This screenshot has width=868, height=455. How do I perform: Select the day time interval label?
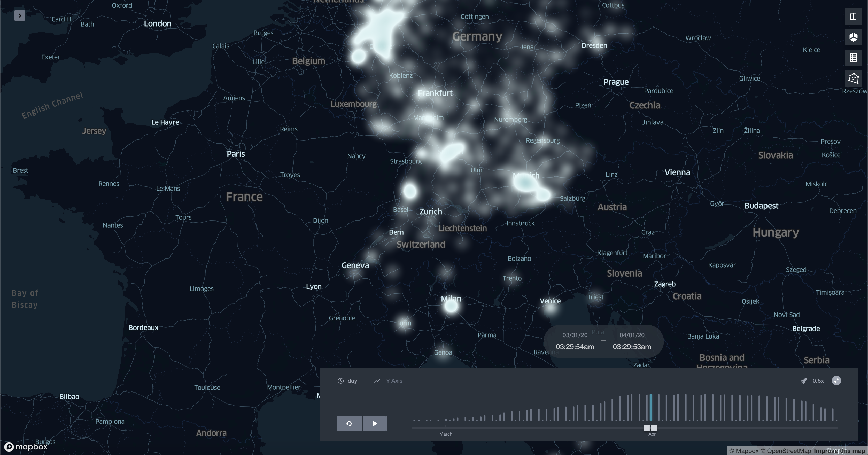coord(352,381)
